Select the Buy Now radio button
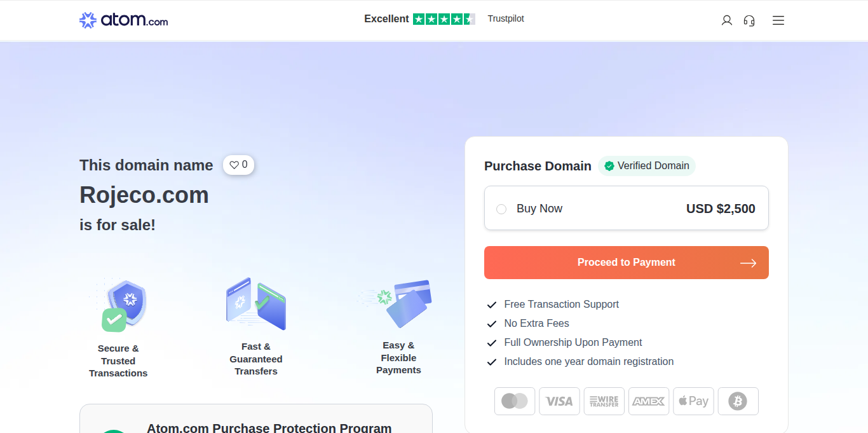 501,209
